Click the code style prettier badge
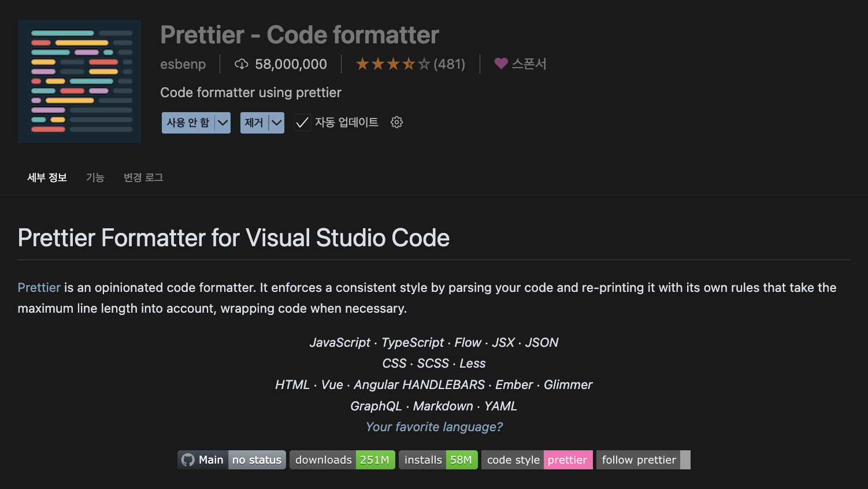This screenshot has height=489, width=868. [x=537, y=460]
